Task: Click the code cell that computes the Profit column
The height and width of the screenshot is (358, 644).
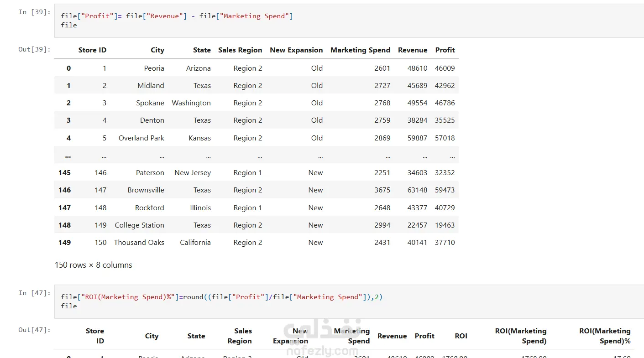Action: [x=349, y=21]
